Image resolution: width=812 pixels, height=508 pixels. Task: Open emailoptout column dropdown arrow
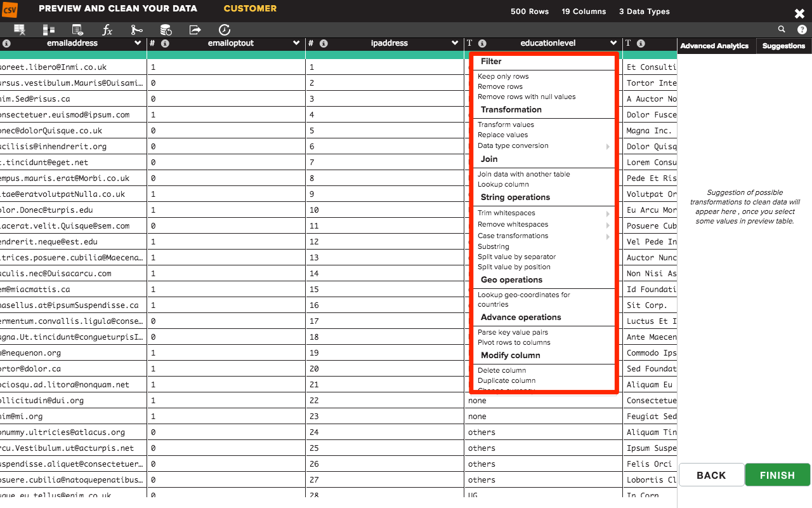point(296,44)
